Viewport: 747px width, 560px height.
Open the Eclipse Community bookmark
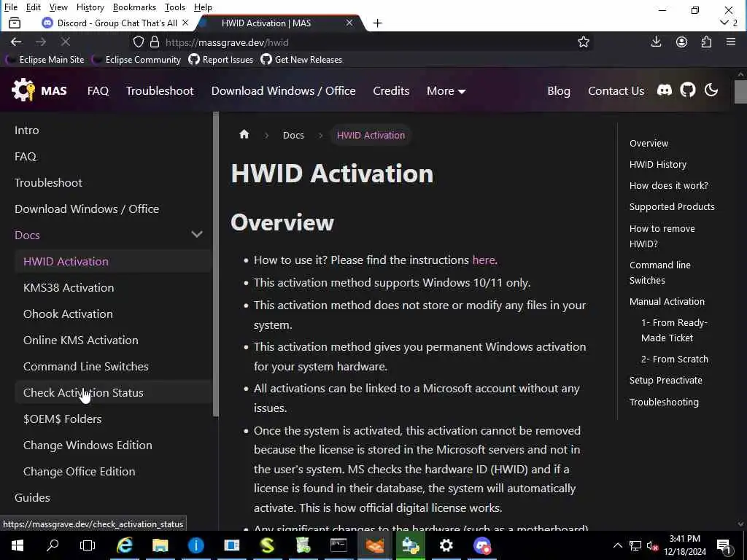coord(136,60)
